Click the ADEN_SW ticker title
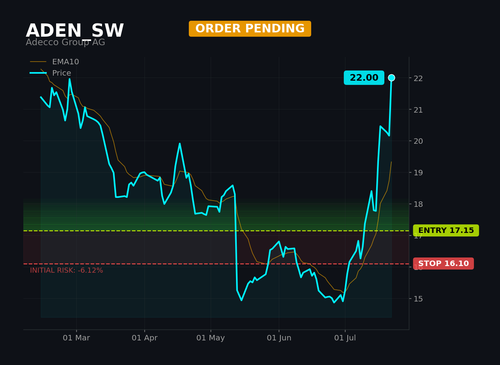The image size is (500, 365). tap(75, 30)
